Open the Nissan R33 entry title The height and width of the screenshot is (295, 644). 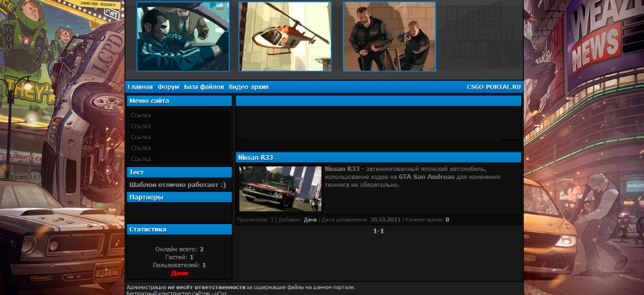pos(256,158)
